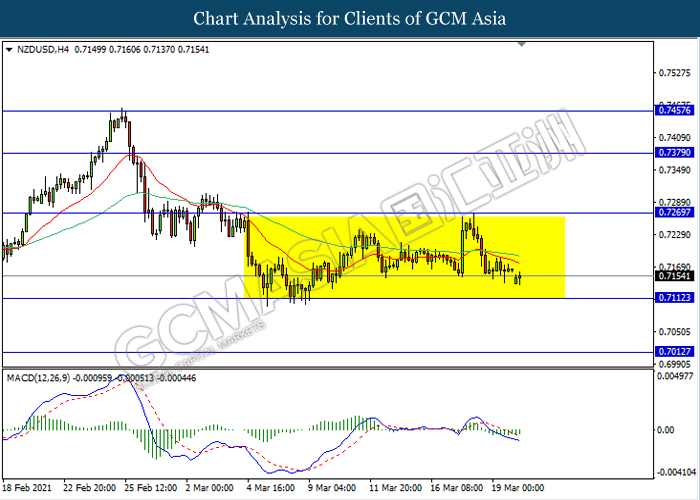
Task: Select the yellow highlighted consolidation rectangle
Action: click(x=404, y=257)
